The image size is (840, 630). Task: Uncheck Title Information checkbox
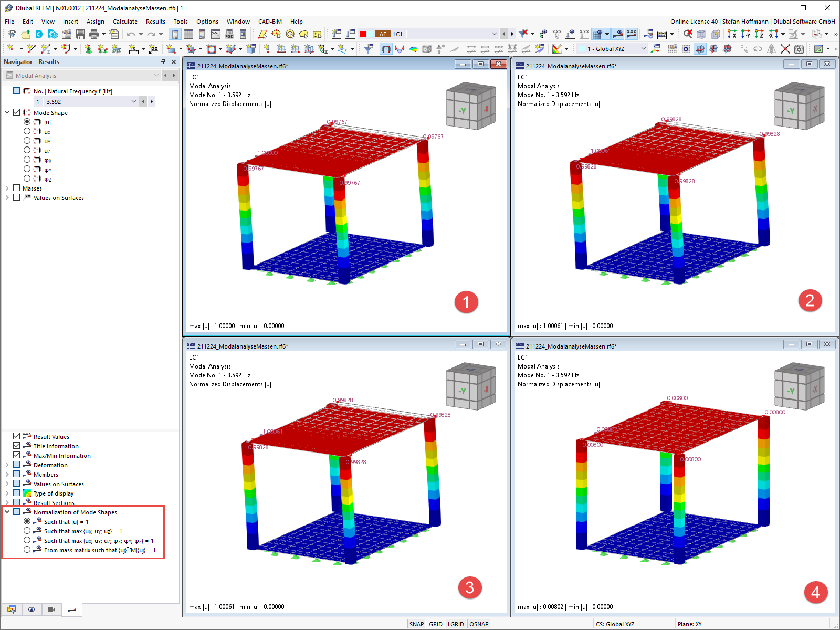coord(16,446)
